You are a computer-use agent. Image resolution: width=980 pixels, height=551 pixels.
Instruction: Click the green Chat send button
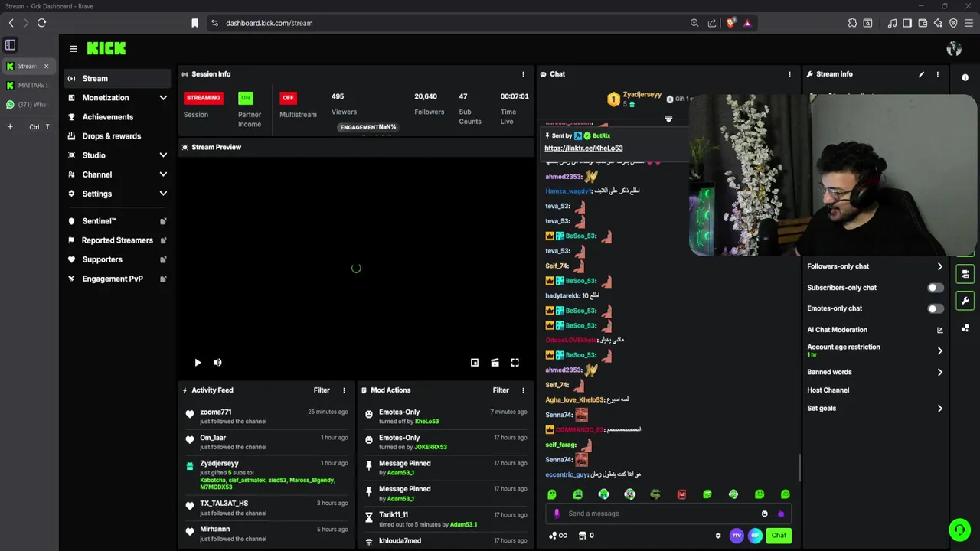(779, 536)
